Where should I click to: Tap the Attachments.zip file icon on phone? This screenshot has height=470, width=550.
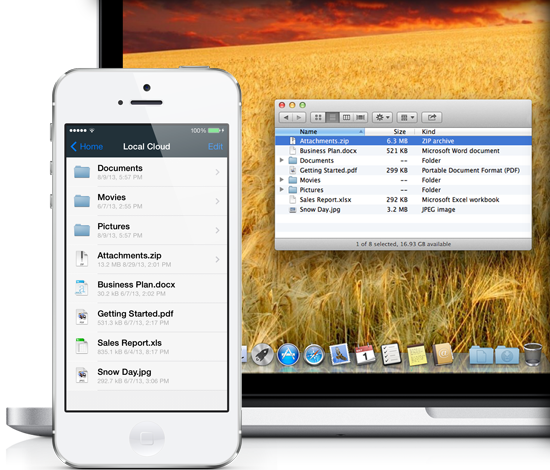point(82,259)
